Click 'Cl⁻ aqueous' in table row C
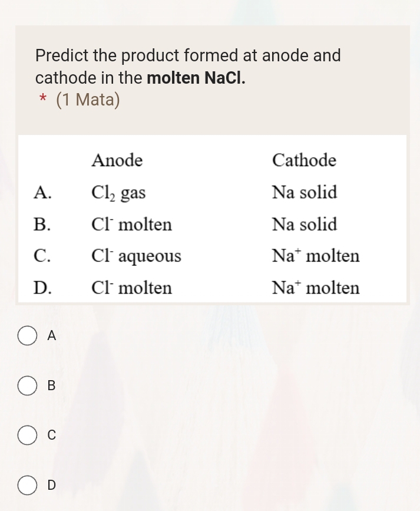 [136, 256]
